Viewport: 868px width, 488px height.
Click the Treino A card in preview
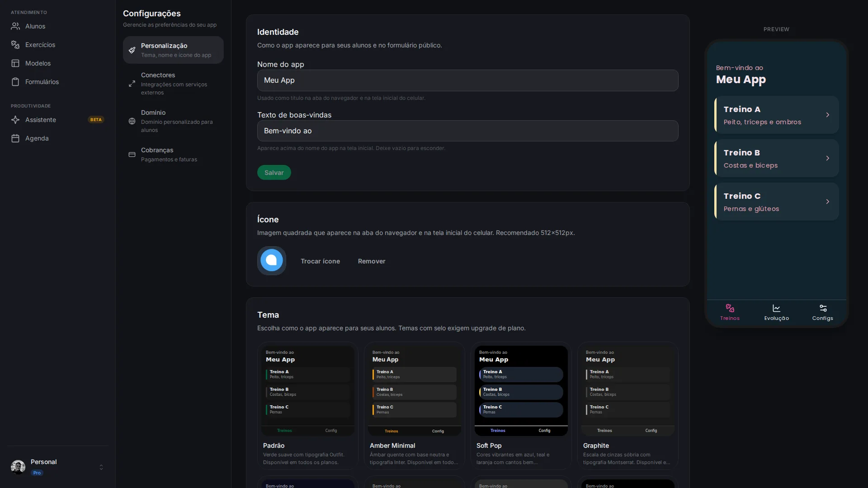pyautogui.click(x=777, y=115)
